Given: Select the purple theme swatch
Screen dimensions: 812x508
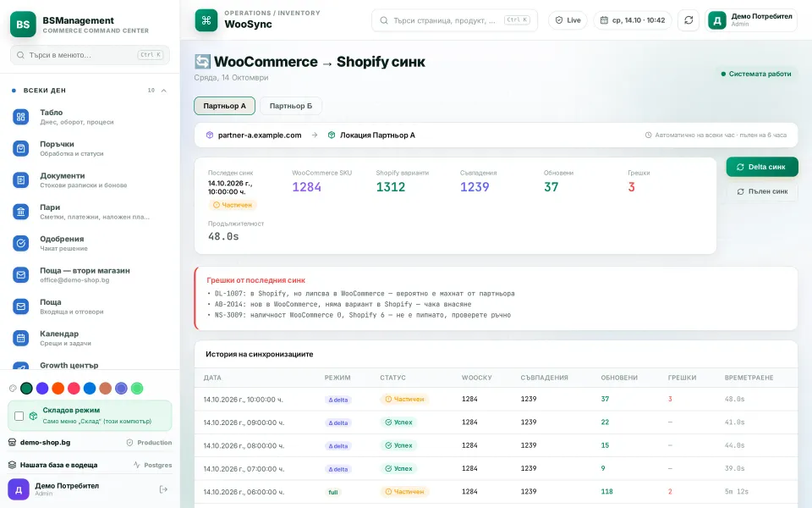Looking at the screenshot, I should tap(42, 389).
